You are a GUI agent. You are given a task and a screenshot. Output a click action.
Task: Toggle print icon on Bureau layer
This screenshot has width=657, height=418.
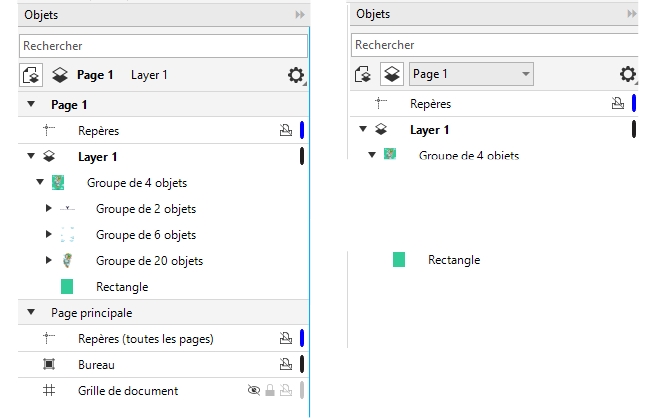click(285, 365)
